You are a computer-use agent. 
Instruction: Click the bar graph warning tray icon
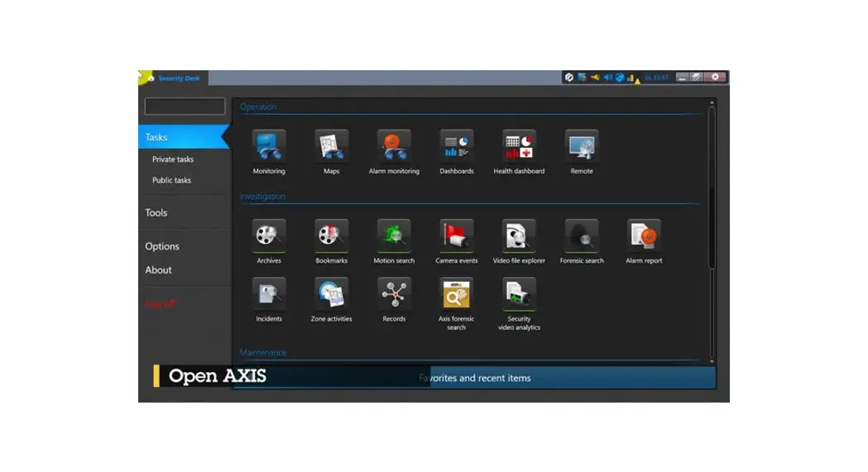click(633, 79)
